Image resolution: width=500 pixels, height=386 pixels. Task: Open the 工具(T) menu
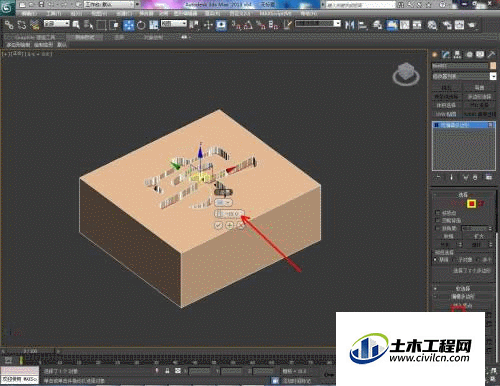[54, 14]
